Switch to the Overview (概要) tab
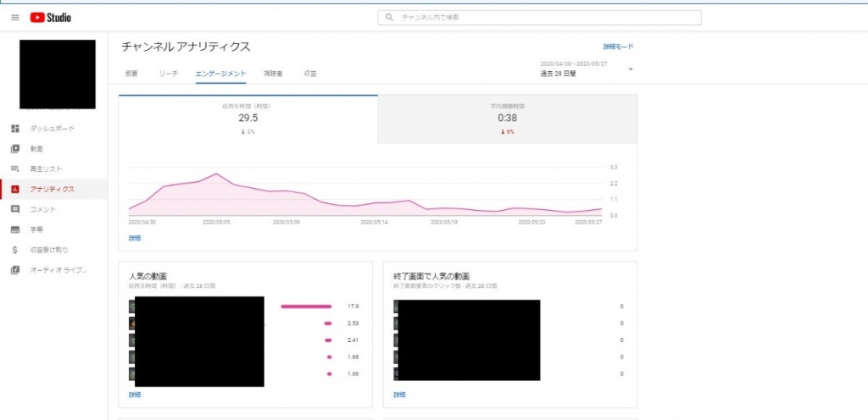 (131, 75)
